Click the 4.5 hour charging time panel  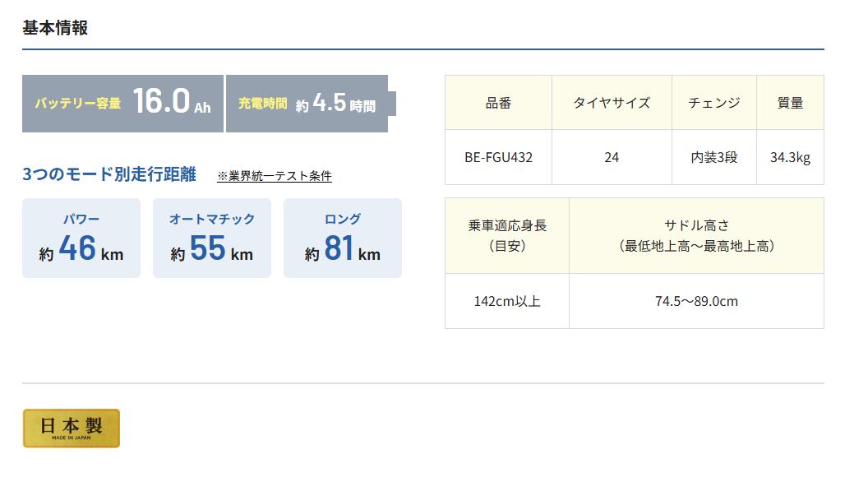click(307, 104)
